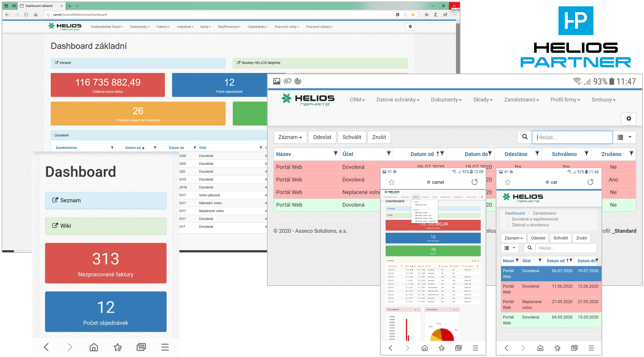Click browser refresh button in desktop window
The image size is (644, 357).
pos(26,15)
